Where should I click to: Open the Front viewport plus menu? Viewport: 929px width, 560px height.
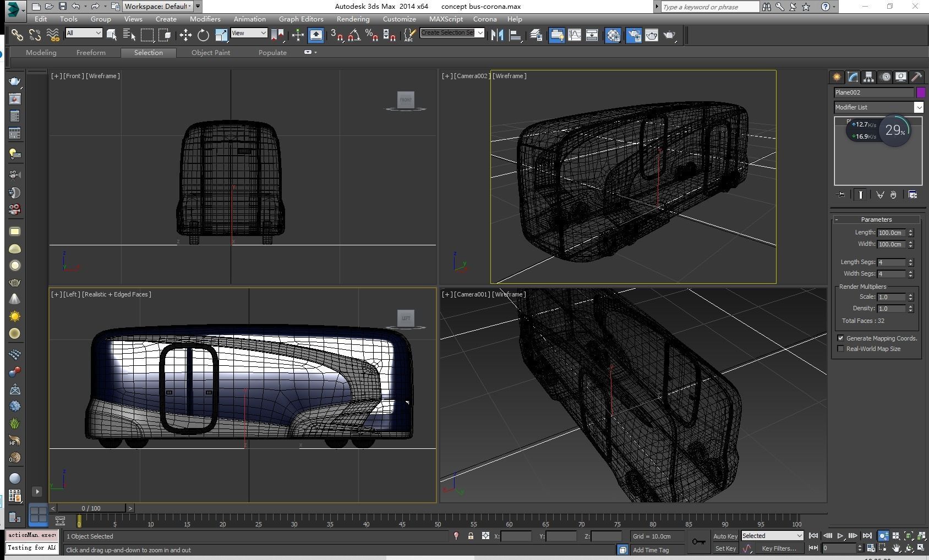click(56, 76)
